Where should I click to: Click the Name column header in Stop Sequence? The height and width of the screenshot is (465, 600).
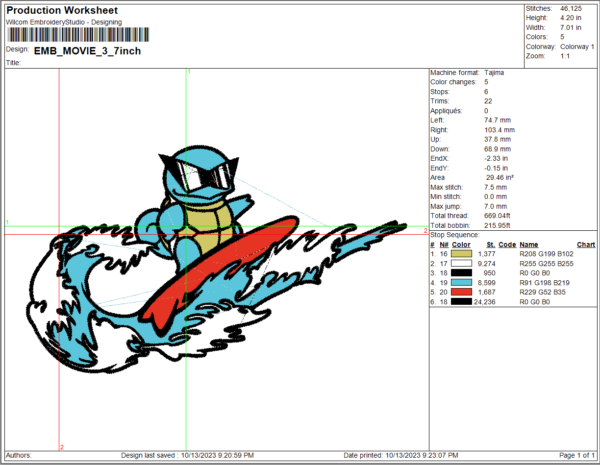pyautogui.click(x=529, y=245)
